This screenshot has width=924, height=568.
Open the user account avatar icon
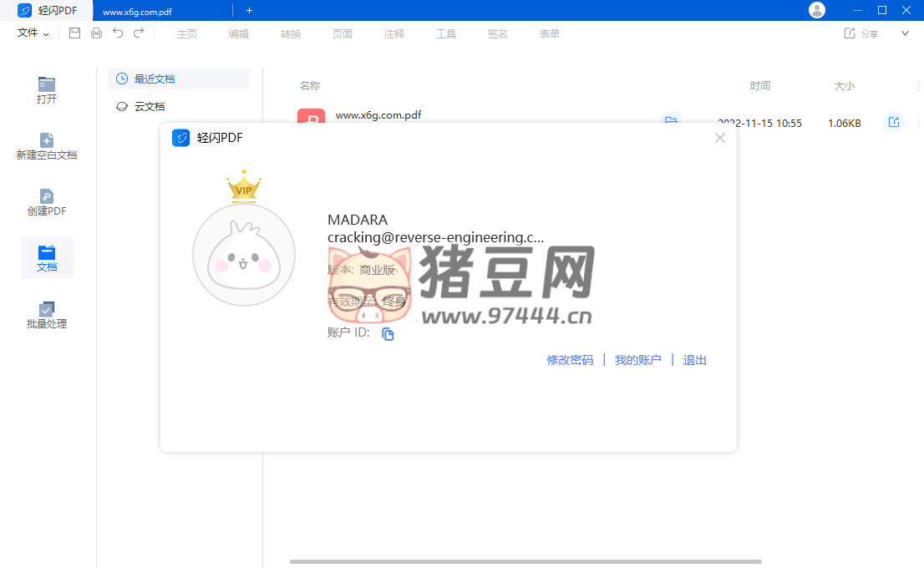tap(816, 10)
